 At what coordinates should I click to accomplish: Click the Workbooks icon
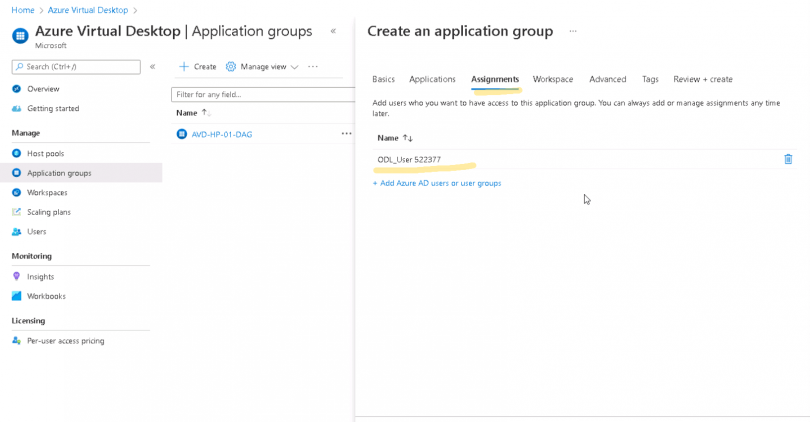tap(17, 296)
